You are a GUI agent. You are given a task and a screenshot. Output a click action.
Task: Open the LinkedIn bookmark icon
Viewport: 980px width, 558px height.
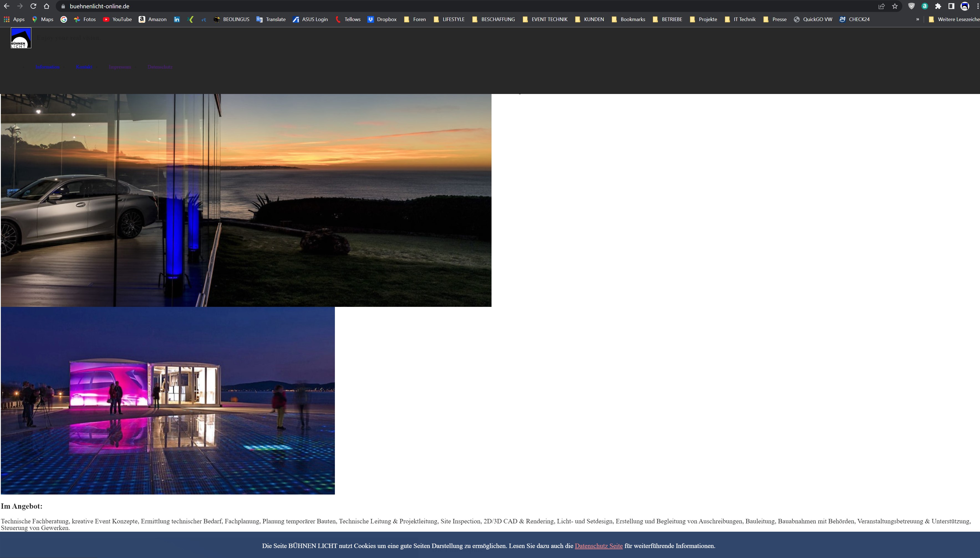tap(177, 19)
